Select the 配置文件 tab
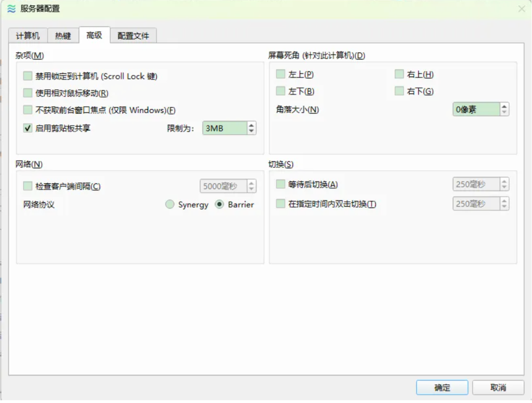Image resolution: width=532 pixels, height=403 pixels. (133, 36)
